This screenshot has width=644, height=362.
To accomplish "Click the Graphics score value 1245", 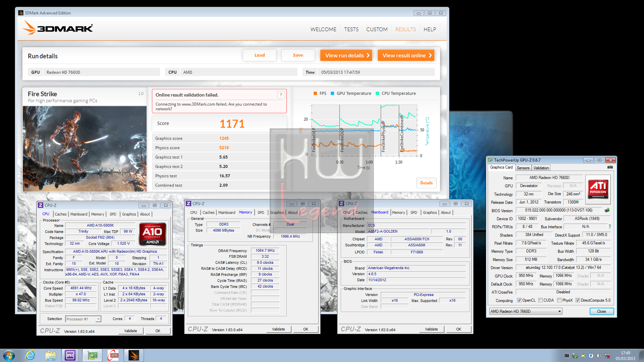I will pyautogui.click(x=224, y=138).
